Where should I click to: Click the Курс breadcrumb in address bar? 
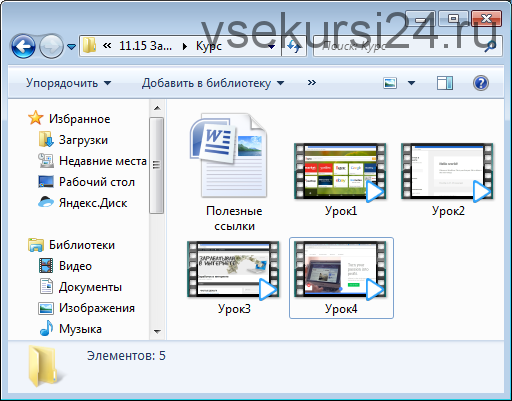209,46
